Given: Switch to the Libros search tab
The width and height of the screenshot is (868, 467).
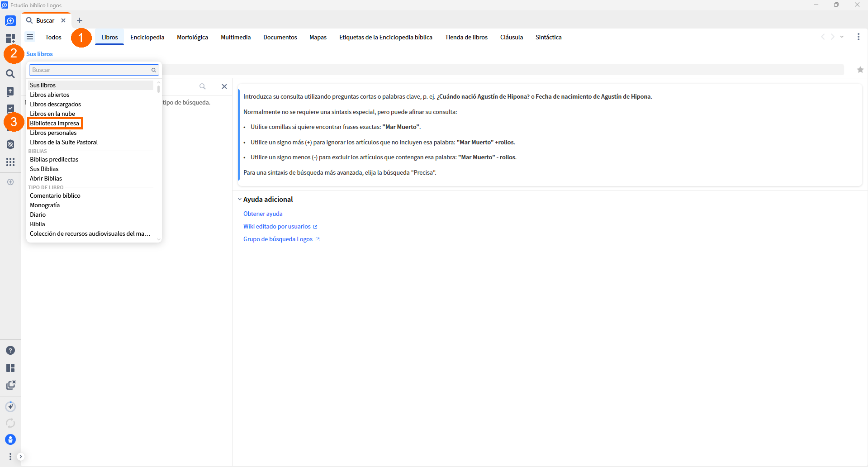Looking at the screenshot, I should pyautogui.click(x=109, y=37).
